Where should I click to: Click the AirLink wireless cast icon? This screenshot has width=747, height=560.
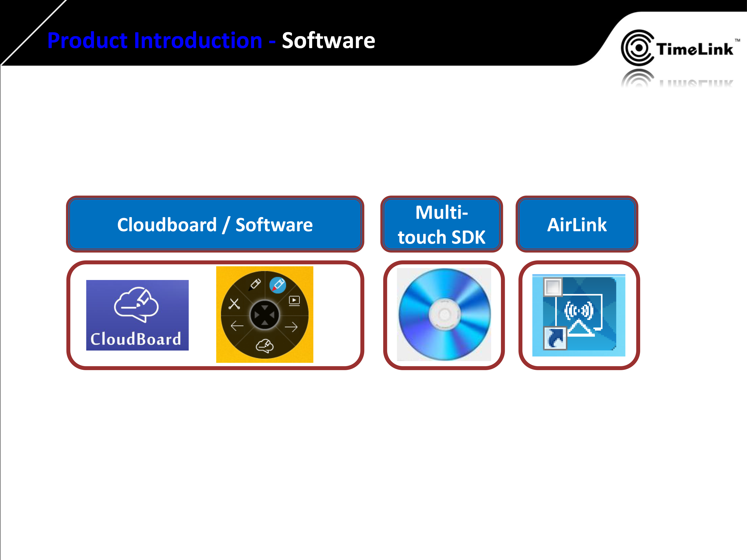coord(578,315)
